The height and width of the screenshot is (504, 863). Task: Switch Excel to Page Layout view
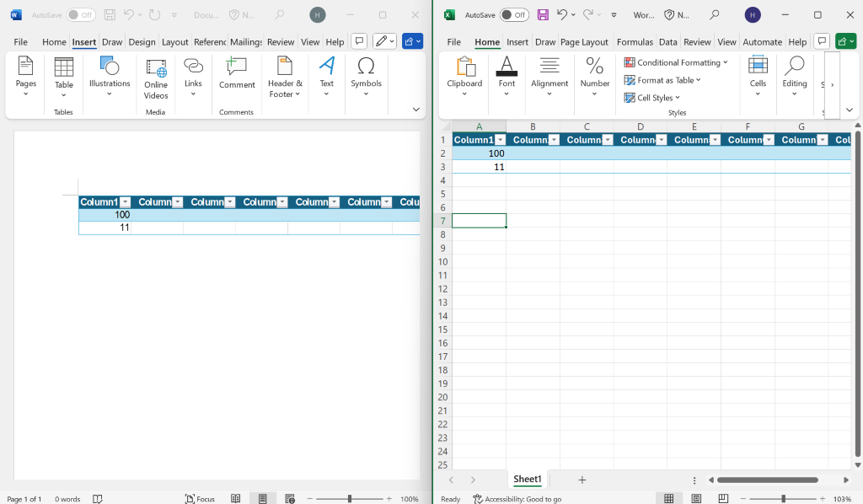(696, 498)
